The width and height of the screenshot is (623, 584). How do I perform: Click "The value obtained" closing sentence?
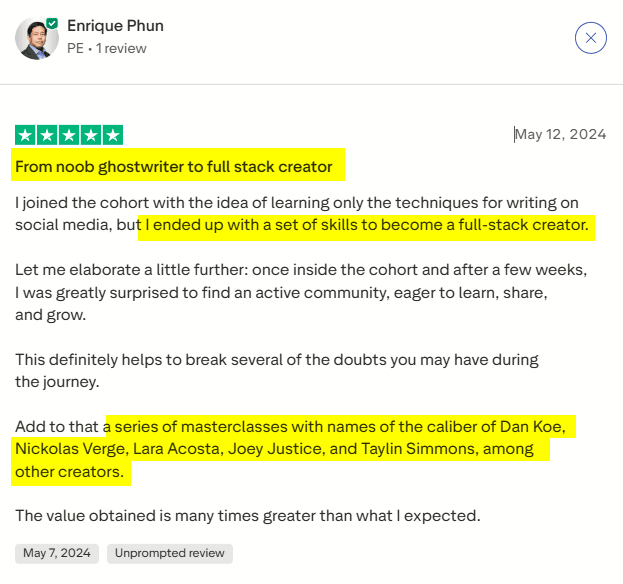[x=248, y=516]
